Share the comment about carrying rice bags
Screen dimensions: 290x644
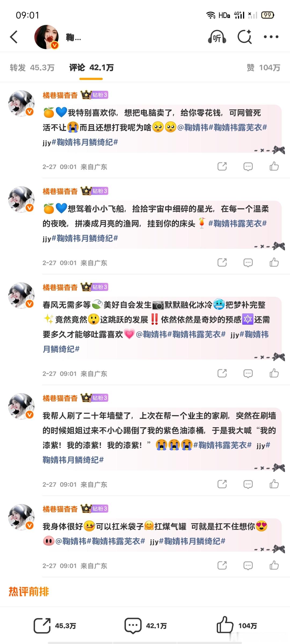pos(222,565)
